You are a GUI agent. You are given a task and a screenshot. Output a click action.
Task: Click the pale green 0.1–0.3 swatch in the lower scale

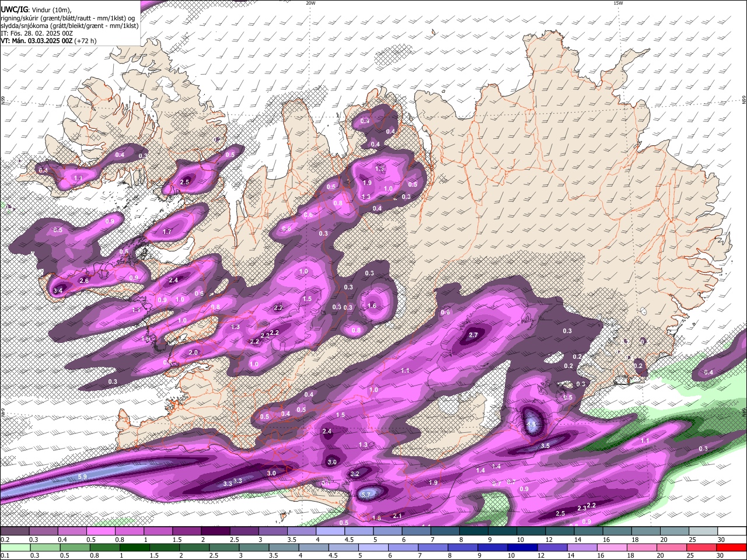15,547
